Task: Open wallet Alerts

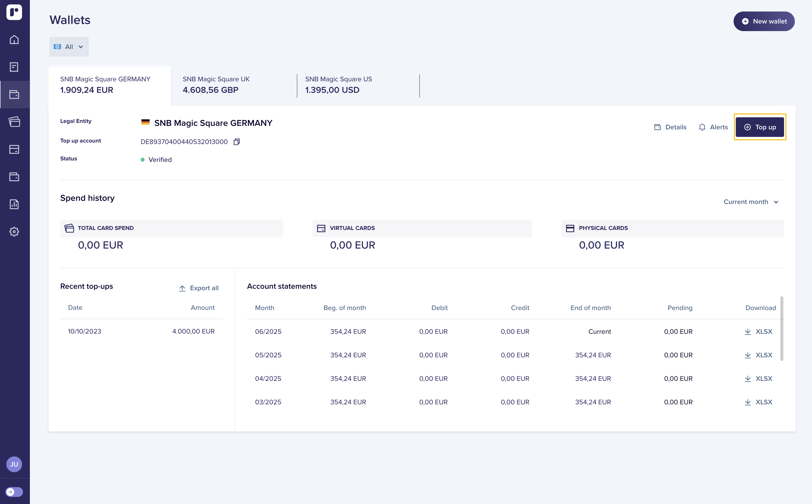Action: (x=713, y=127)
